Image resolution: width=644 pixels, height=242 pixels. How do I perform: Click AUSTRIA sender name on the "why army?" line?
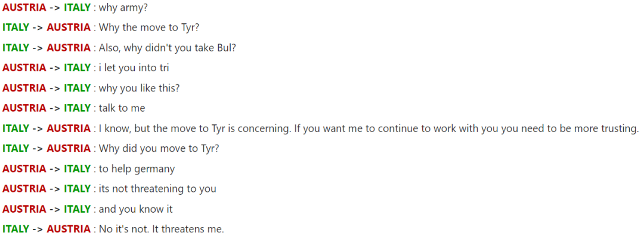24,7
